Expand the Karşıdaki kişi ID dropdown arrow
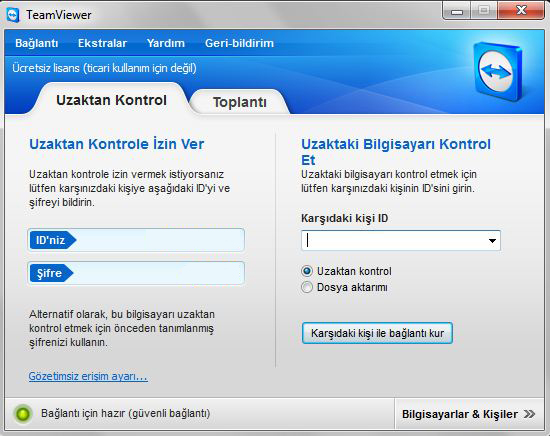550x436 pixels. [x=492, y=241]
